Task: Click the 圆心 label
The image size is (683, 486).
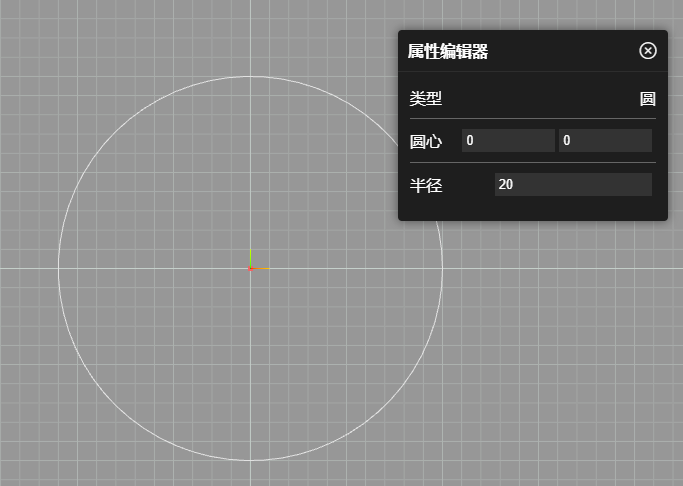Action: click(x=426, y=141)
